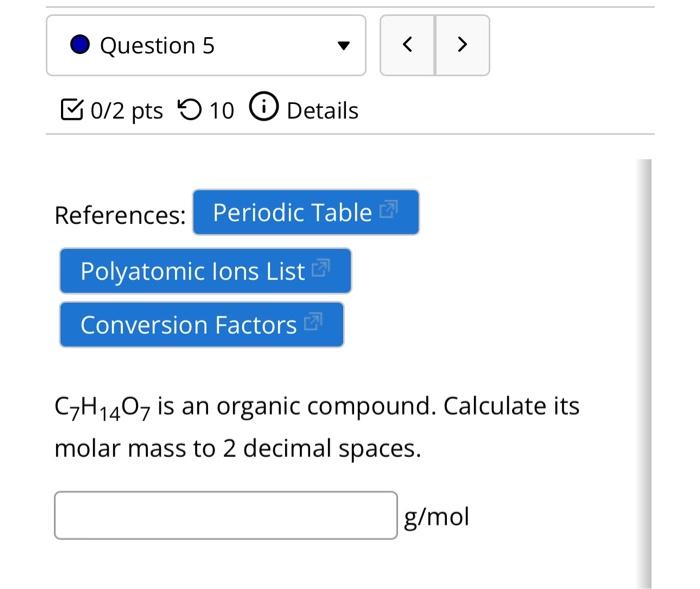The width and height of the screenshot is (700, 589).
Task: Expand the Question 5 dropdown arrow
Action: (x=343, y=46)
